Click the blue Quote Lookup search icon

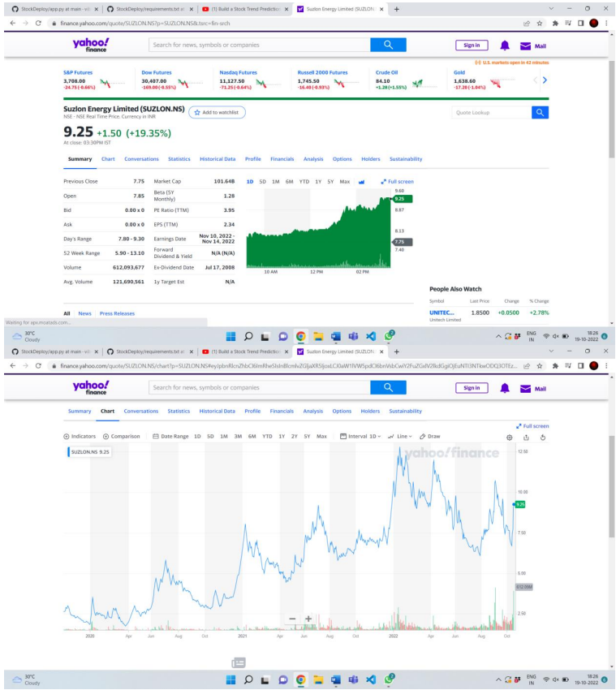pyautogui.click(x=540, y=113)
